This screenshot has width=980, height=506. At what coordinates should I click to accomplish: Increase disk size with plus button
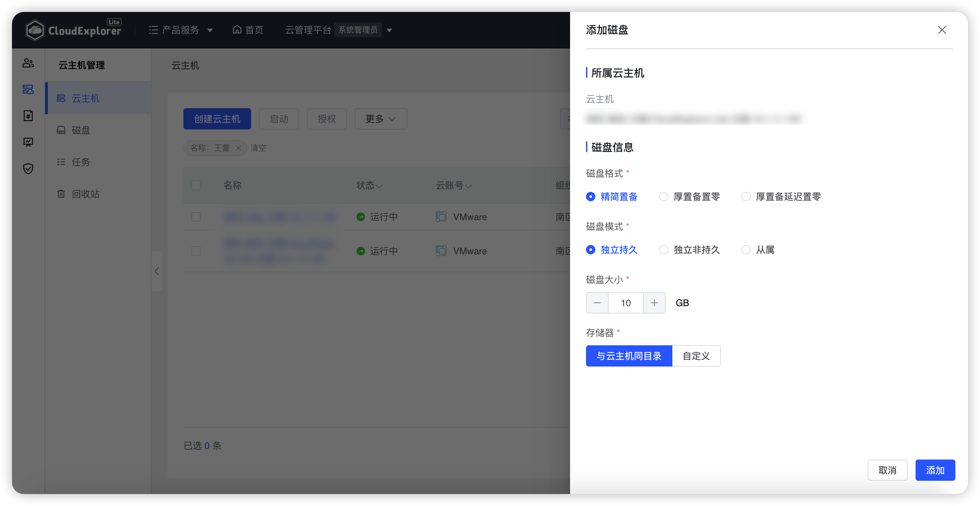tap(654, 302)
